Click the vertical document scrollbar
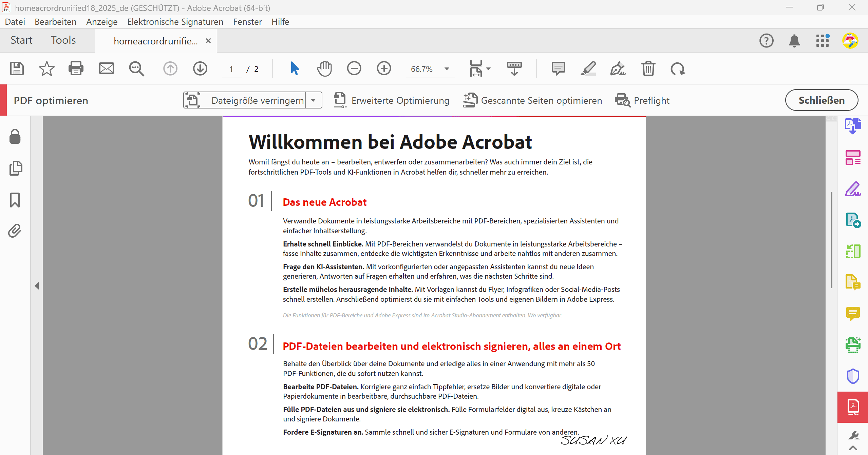This screenshot has width=868, height=455. pos(831,239)
